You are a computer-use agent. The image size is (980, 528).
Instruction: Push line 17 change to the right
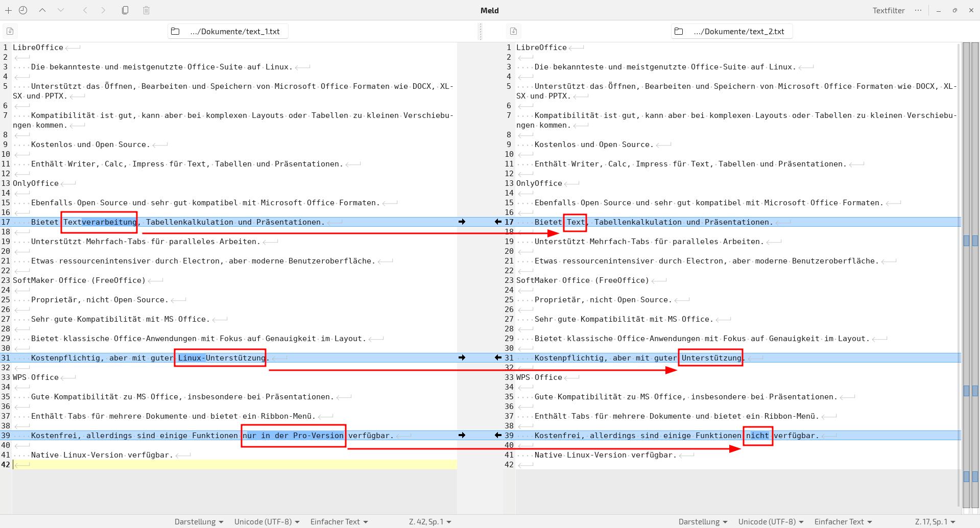coord(462,222)
